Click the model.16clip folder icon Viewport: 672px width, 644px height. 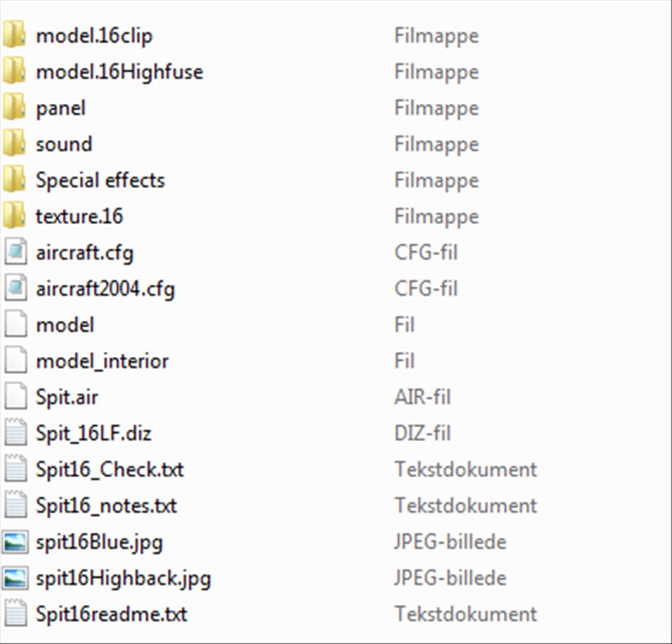tap(15, 35)
